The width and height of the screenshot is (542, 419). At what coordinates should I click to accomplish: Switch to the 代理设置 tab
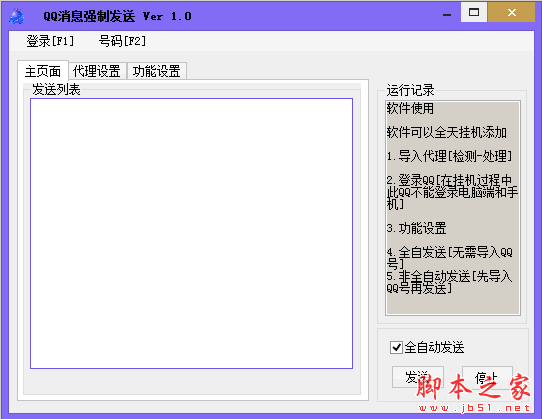pos(96,71)
